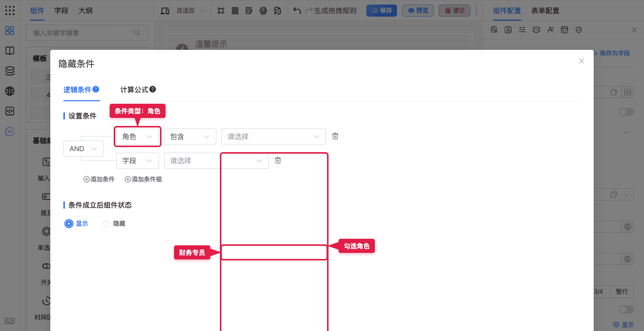Delete the 字段 condition row

[278, 160]
